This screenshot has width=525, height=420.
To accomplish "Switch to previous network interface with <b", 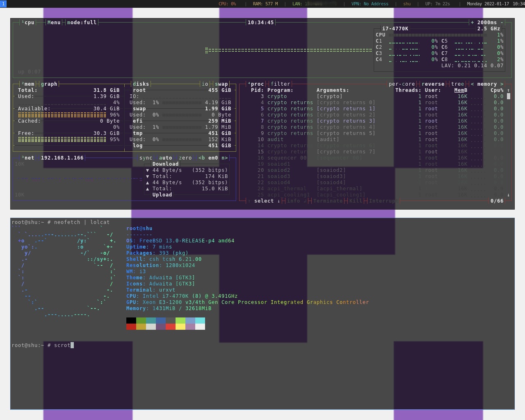I will pos(201,158).
